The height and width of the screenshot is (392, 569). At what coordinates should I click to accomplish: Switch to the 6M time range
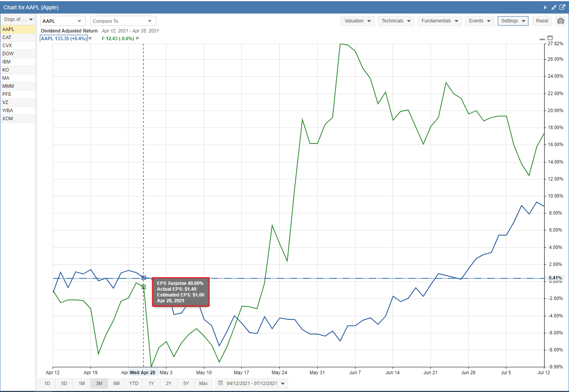(116, 383)
